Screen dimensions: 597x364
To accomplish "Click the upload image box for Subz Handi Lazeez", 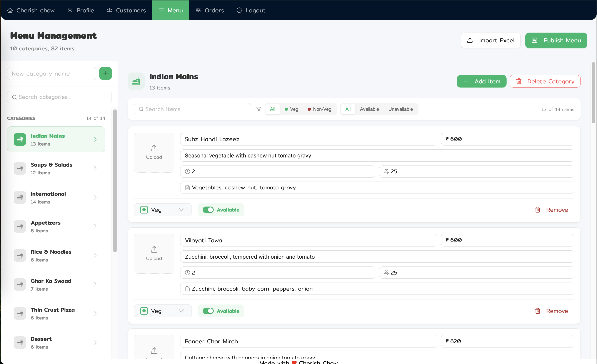I will tap(154, 152).
